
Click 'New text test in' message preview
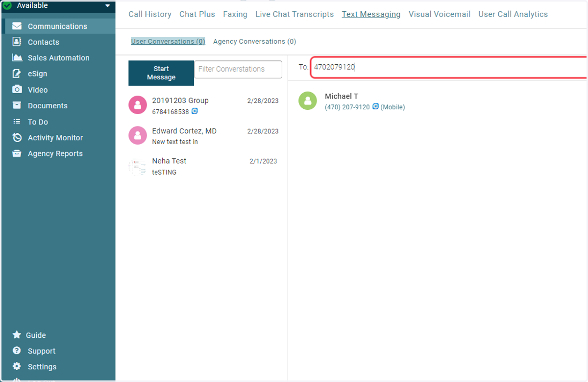175,142
